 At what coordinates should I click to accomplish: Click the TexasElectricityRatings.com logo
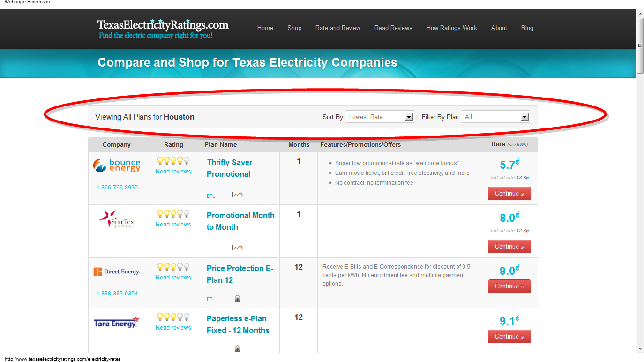point(163,29)
